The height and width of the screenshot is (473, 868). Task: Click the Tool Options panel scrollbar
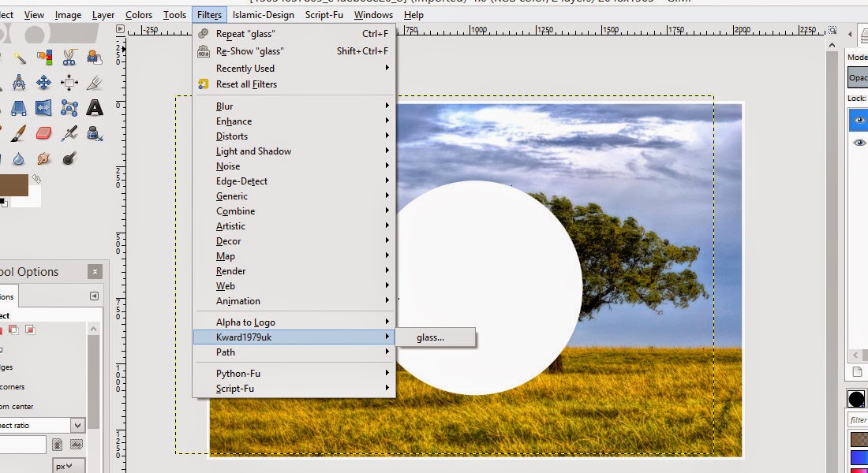point(94,382)
